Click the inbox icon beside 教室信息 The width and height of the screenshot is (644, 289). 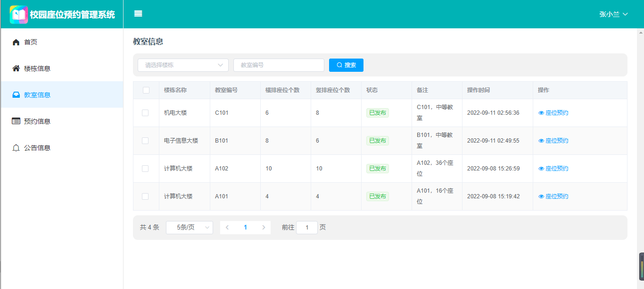(x=16, y=95)
